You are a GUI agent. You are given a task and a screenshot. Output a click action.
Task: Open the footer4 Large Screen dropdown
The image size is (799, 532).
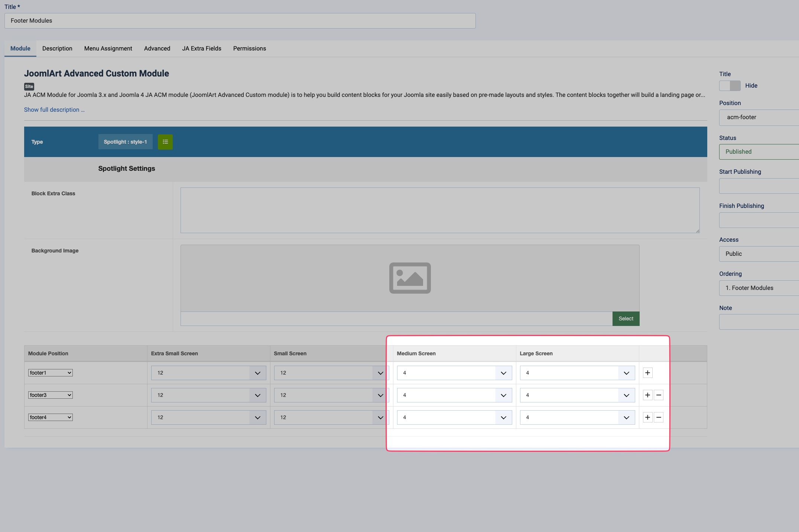pos(577,417)
